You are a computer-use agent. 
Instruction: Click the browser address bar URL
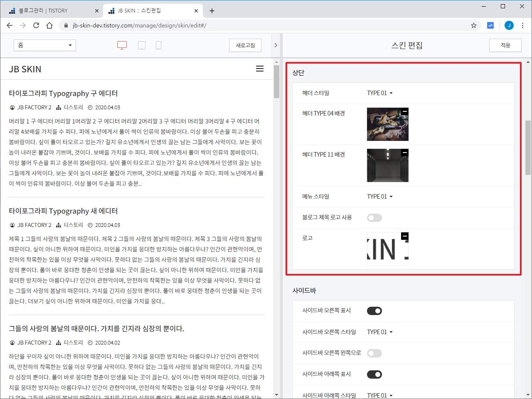click(x=139, y=25)
